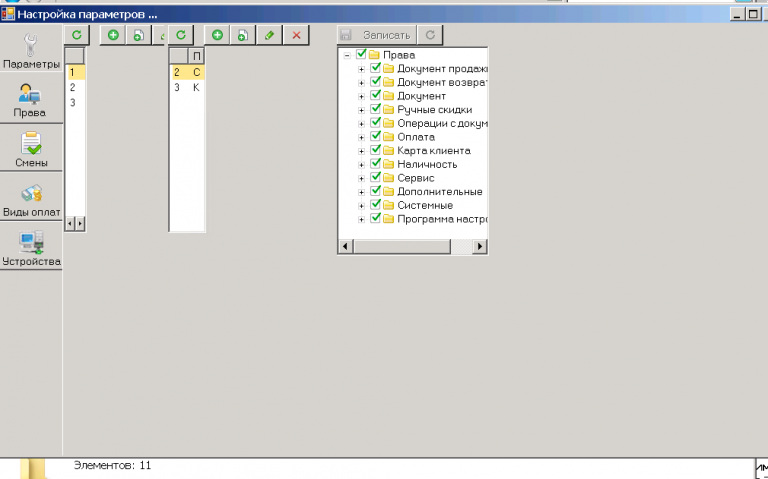
Task: Toggle the Карта клиента checkbox
Action: click(x=375, y=149)
